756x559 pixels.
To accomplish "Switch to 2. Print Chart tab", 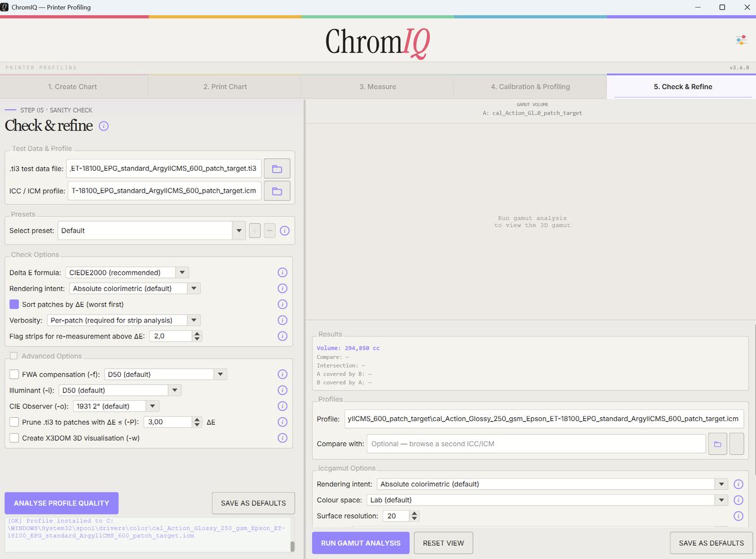I will click(225, 86).
